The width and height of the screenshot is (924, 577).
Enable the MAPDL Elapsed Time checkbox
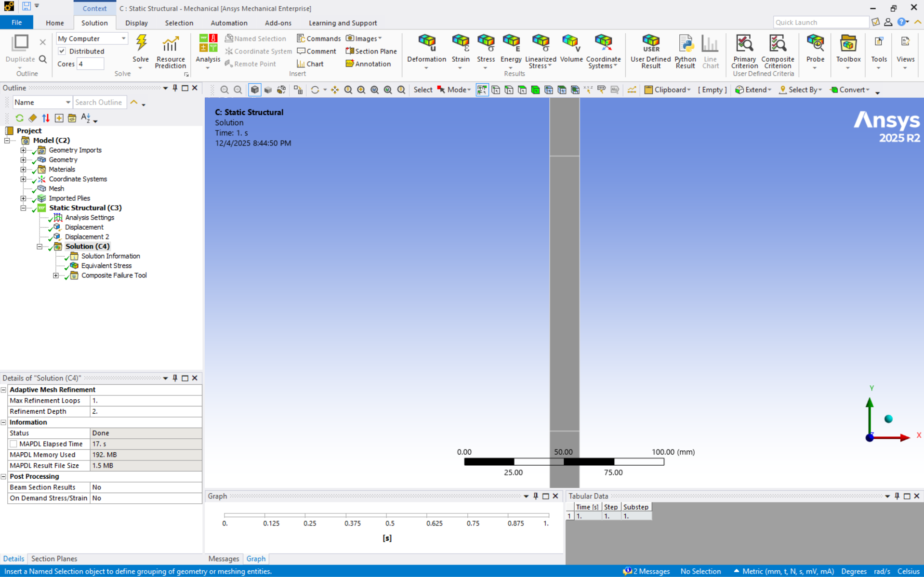click(x=13, y=444)
